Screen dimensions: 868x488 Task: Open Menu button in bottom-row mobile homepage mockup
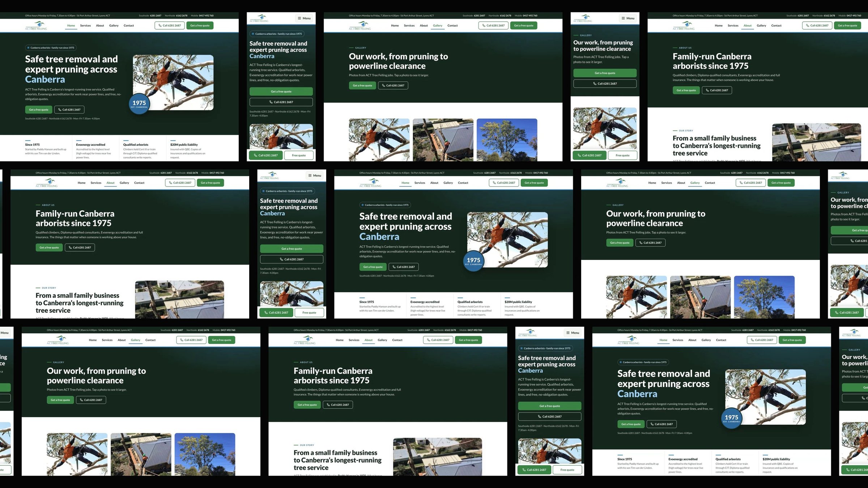click(x=573, y=333)
